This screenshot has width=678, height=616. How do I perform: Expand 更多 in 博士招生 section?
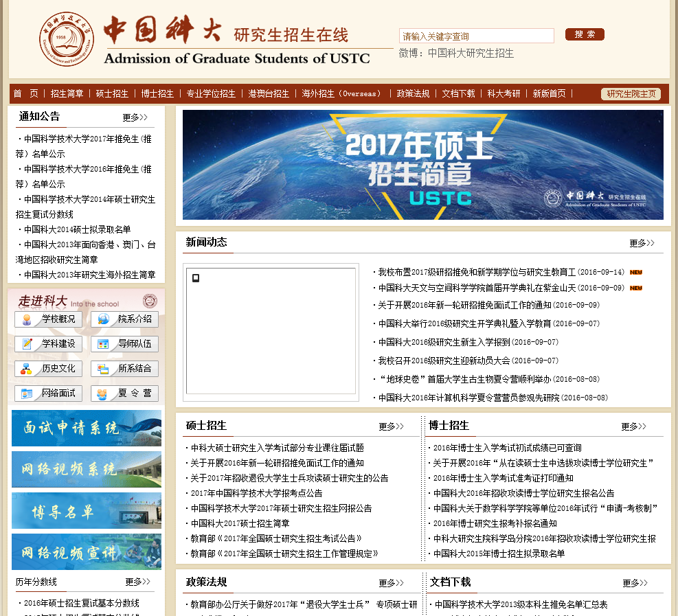point(633,426)
